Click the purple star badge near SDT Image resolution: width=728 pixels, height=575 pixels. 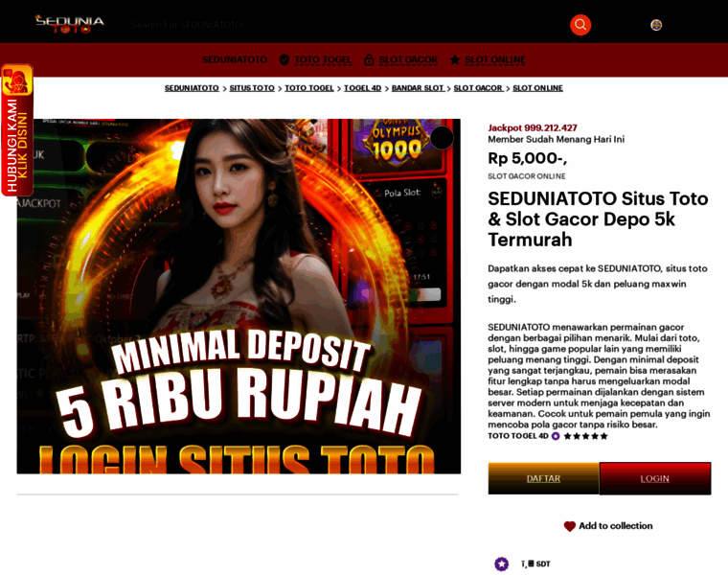pos(501,563)
